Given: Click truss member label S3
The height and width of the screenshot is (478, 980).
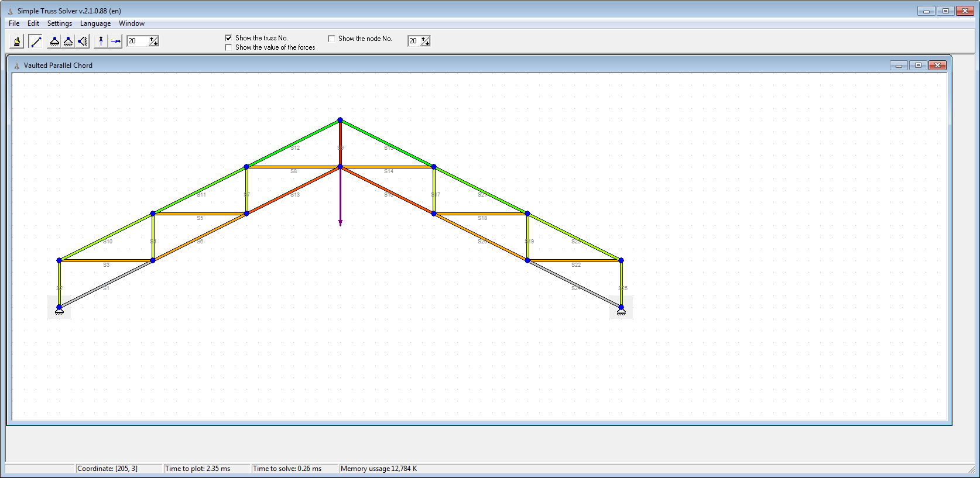Looking at the screenshot, I should [106, 265].
